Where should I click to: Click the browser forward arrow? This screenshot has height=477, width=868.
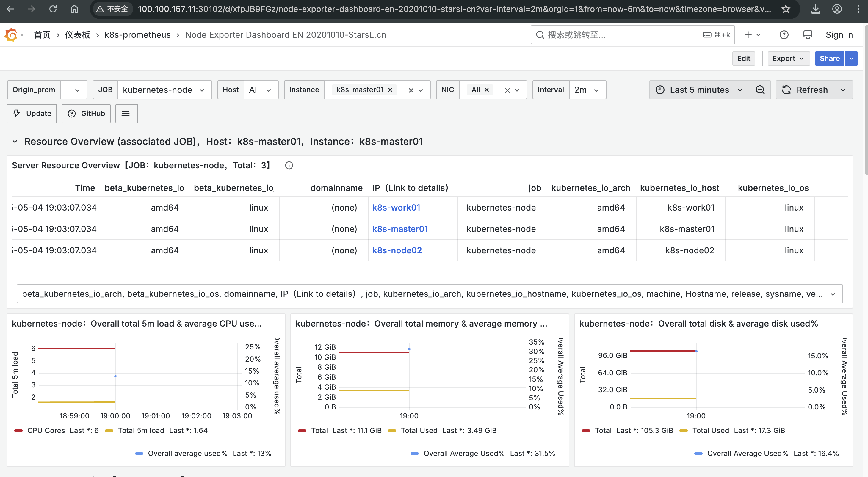31,9
